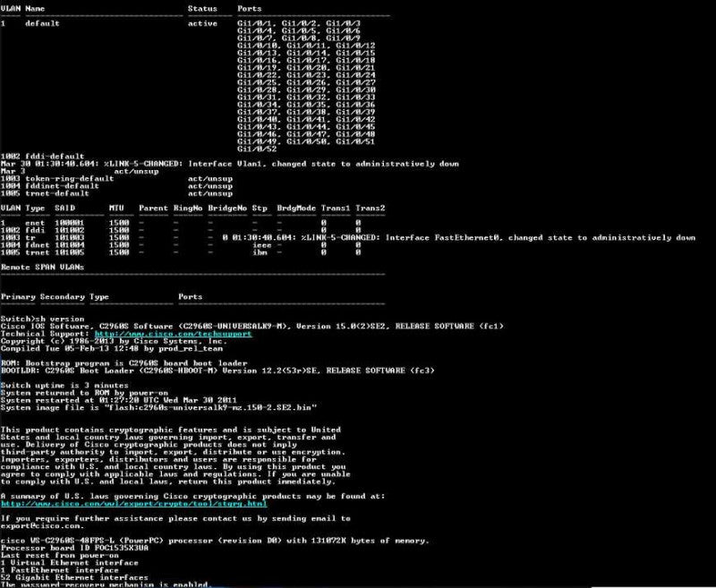Viewport: 716px width, 588px height.
Task: Click the 'ieee' Stp value
Action: [262, 245]
